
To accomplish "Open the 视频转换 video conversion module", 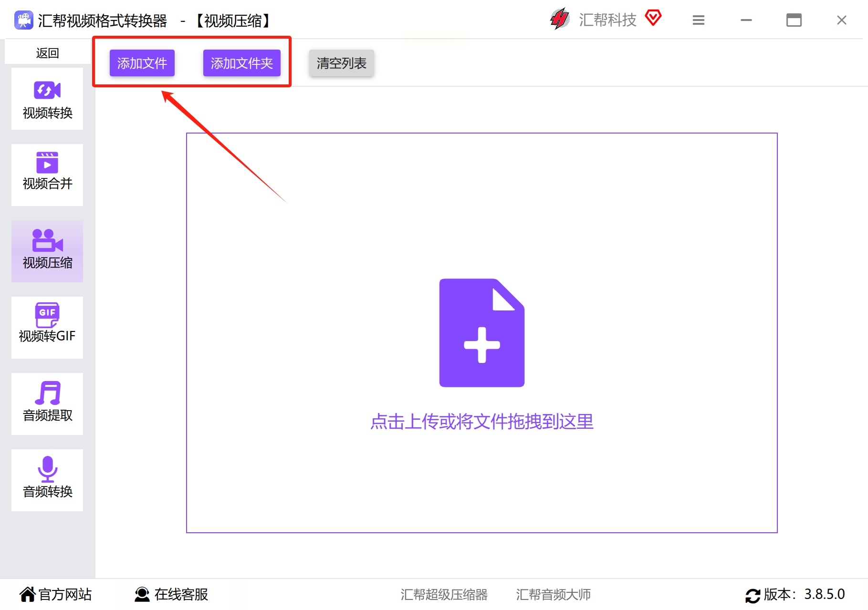I will point(47,99).
